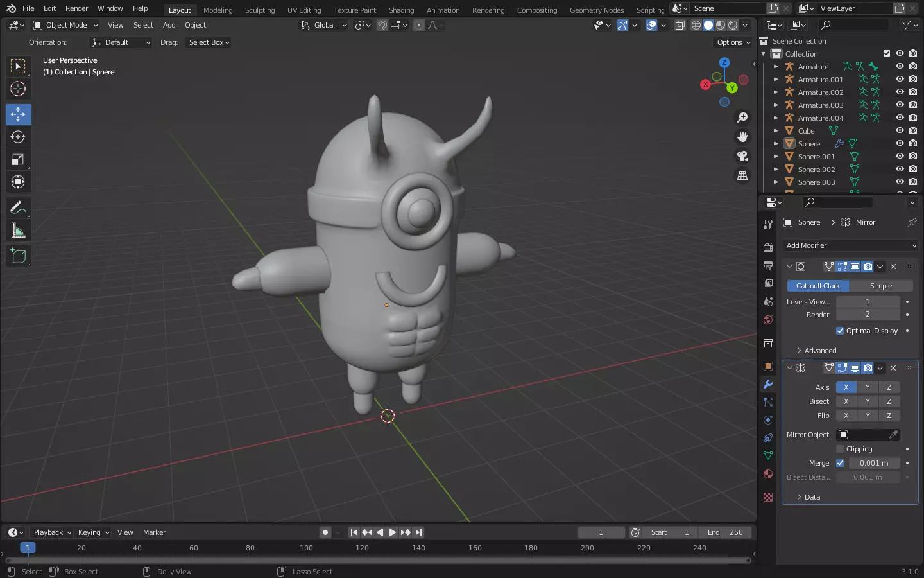Select Catmull-Clark subdivision type
The width and height of the screenshot is (924, 578).
tap(818, 286)
